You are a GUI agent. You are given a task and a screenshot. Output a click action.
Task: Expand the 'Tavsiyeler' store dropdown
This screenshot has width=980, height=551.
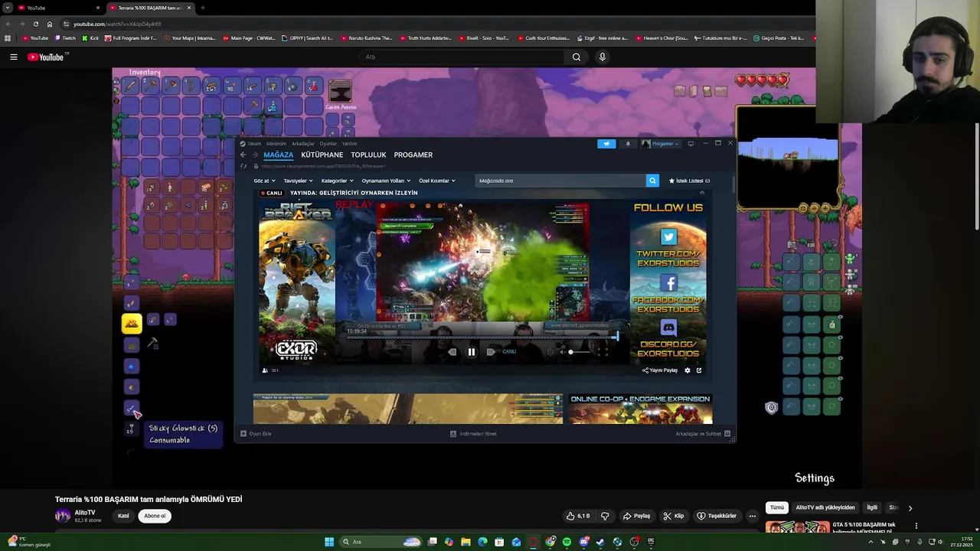(x=298, y=181)
